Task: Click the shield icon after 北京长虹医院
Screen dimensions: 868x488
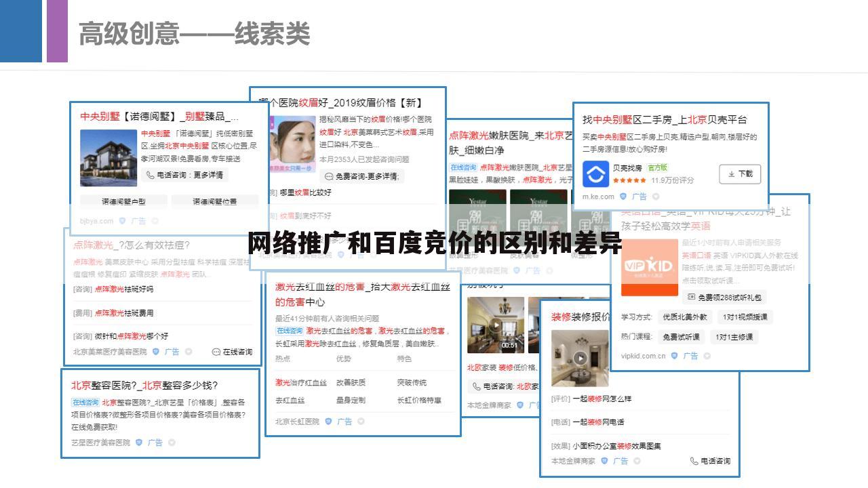Action: pos(328,421)
